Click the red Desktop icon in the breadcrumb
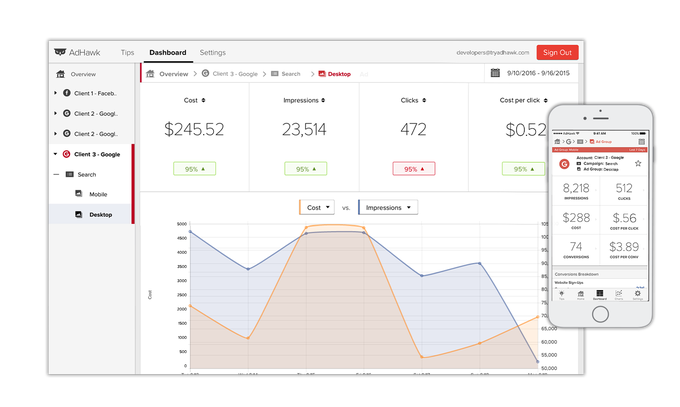 pos(322,74)
